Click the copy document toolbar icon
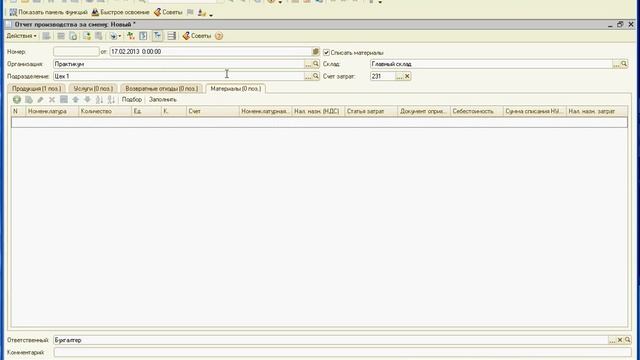This screenshot has height=360, width=640. tap(73, 36)
